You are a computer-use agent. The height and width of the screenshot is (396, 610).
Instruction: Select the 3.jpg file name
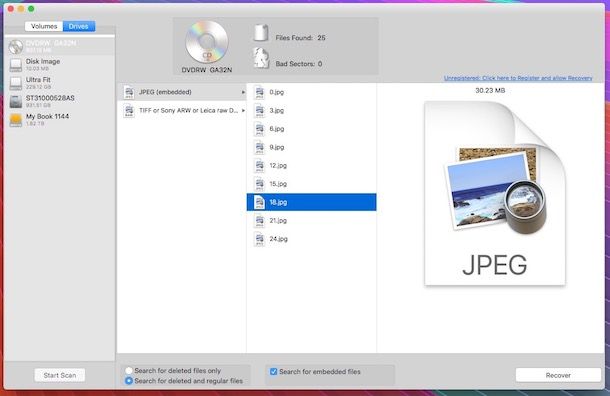click(x=277, y=110)
